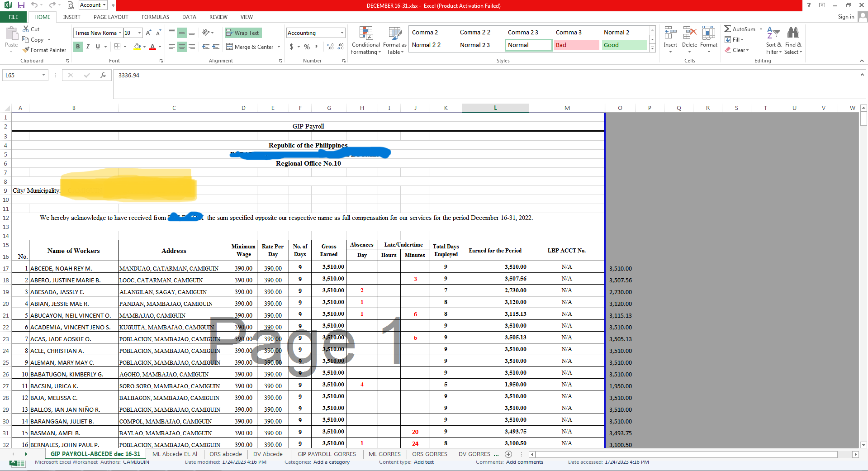Switch to the FORMULAS tab
The height and width of the screenshot is (471, 868).
155,17
